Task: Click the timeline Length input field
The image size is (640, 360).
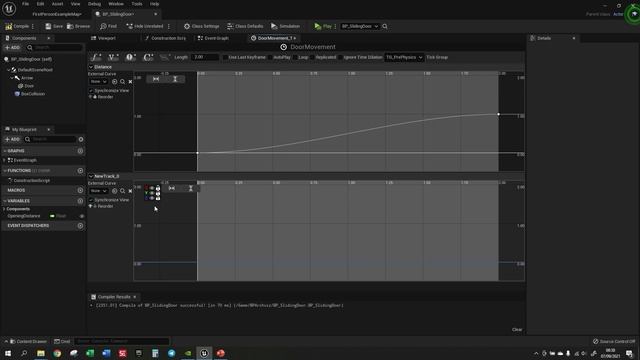Action: click(205, 57)
